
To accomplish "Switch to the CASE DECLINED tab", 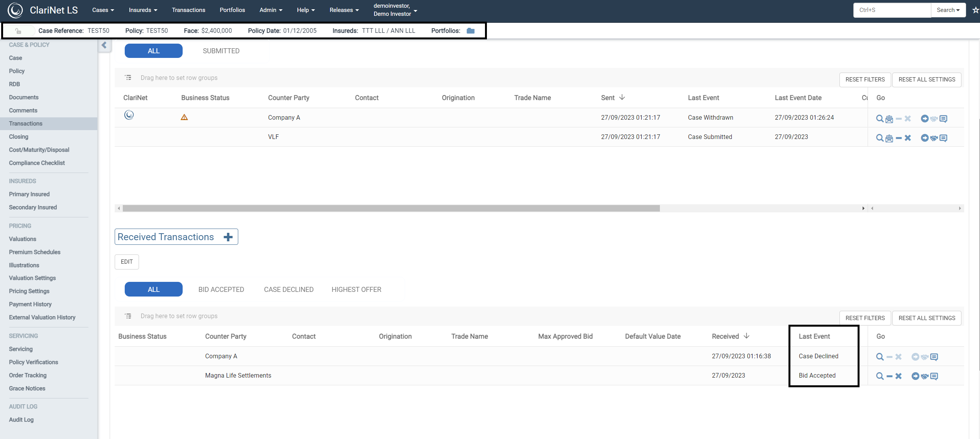I will pos(288,290).
